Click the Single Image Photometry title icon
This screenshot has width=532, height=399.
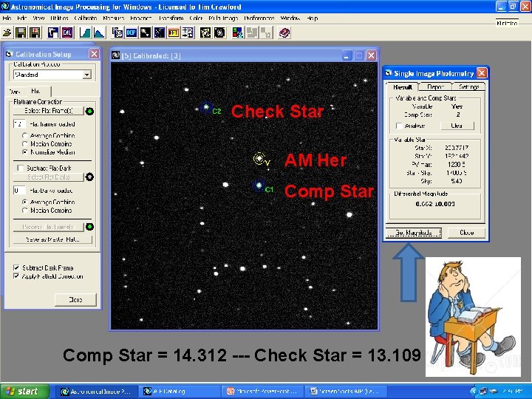point(388,73)
